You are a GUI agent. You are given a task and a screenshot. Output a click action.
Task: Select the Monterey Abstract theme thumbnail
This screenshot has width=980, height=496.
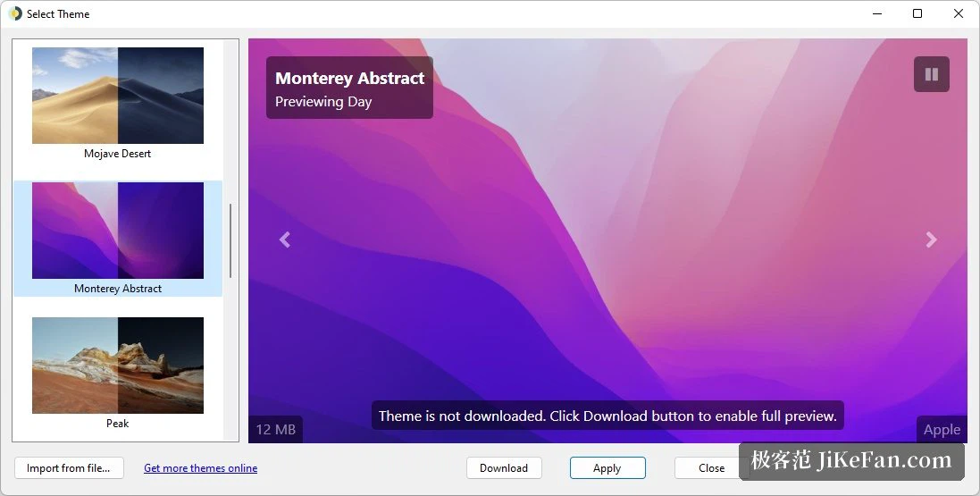pos(118,231)
